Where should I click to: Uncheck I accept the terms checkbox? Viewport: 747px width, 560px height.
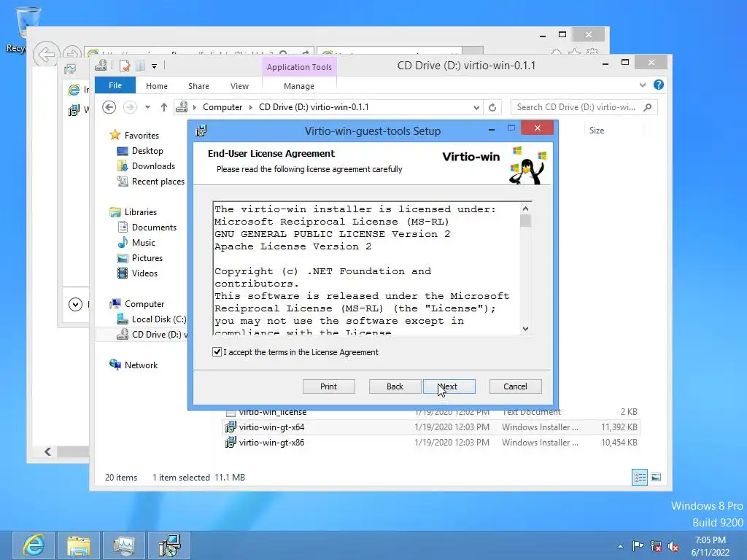pos(217,352)
